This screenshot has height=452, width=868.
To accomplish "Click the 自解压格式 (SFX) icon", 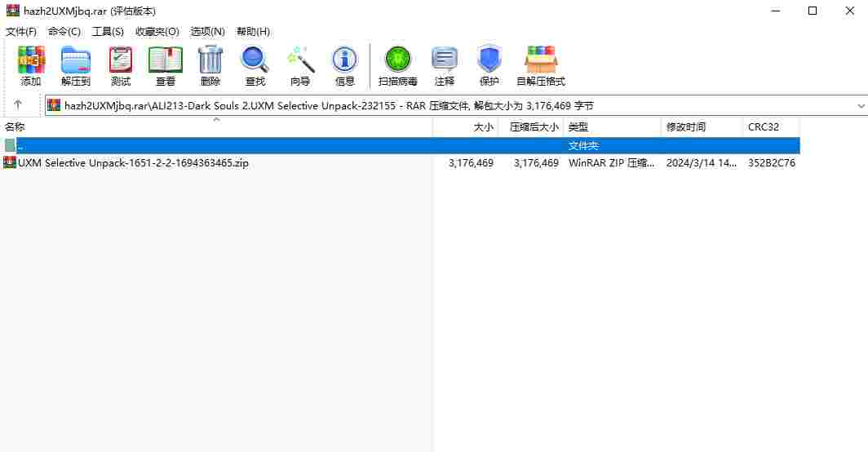I will click(541, 66).
